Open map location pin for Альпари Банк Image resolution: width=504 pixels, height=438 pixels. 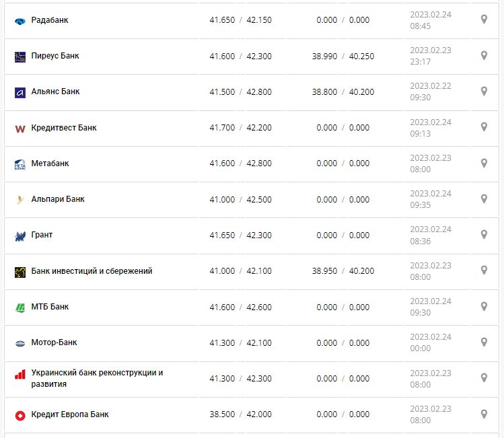tap(483, 198)
